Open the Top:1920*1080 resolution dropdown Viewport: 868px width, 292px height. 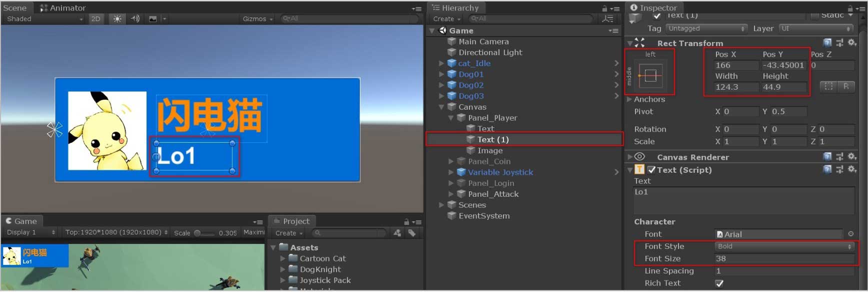click(116, 232)
